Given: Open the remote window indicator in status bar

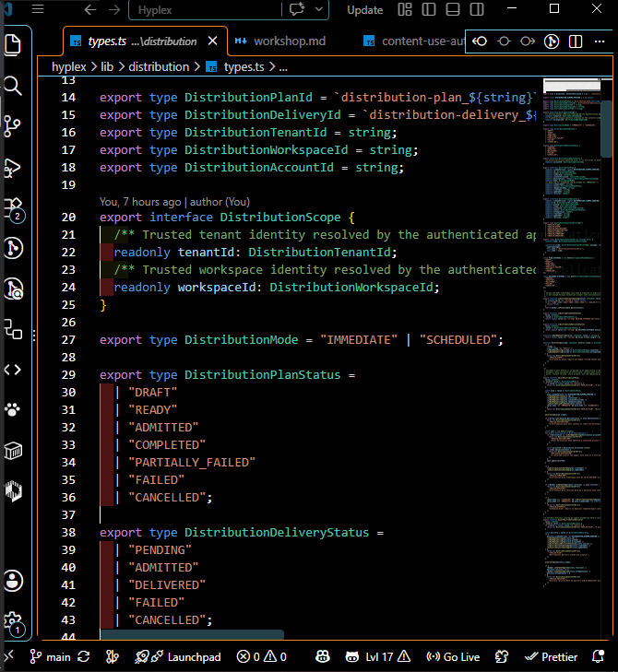Looking at the screenshot, I should 8,655.
